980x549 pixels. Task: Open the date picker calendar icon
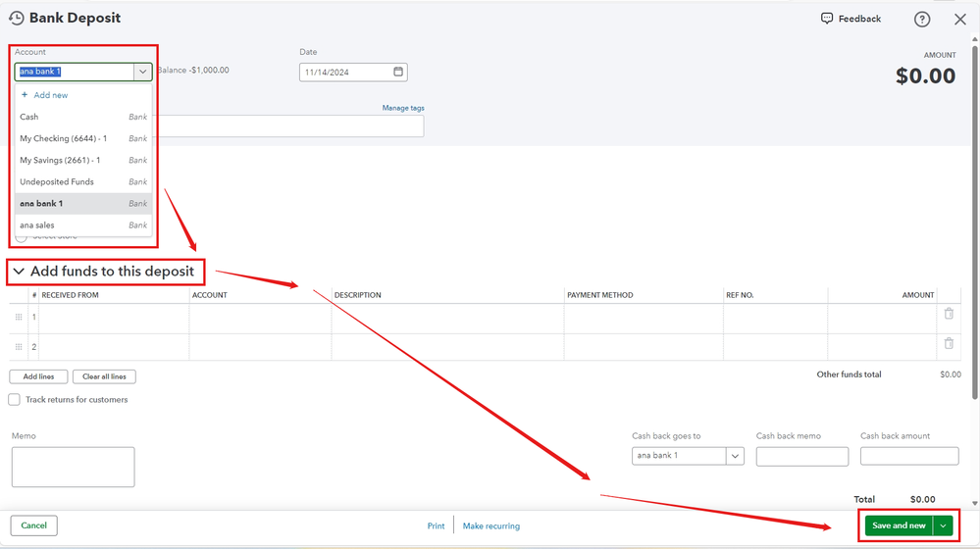pyautogui.click(x=398, y=72)
